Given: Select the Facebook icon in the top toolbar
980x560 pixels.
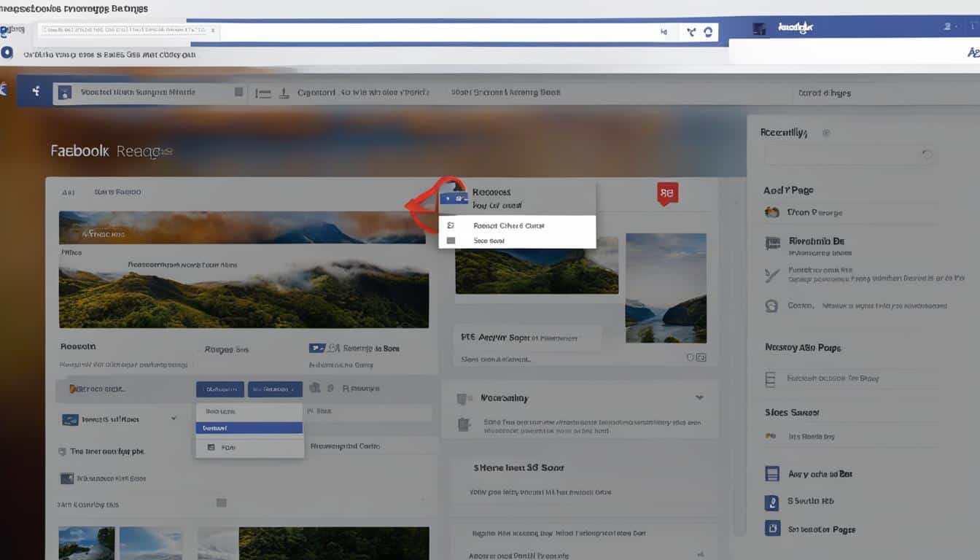Looking at the screenshot, I should coord(35,93).
